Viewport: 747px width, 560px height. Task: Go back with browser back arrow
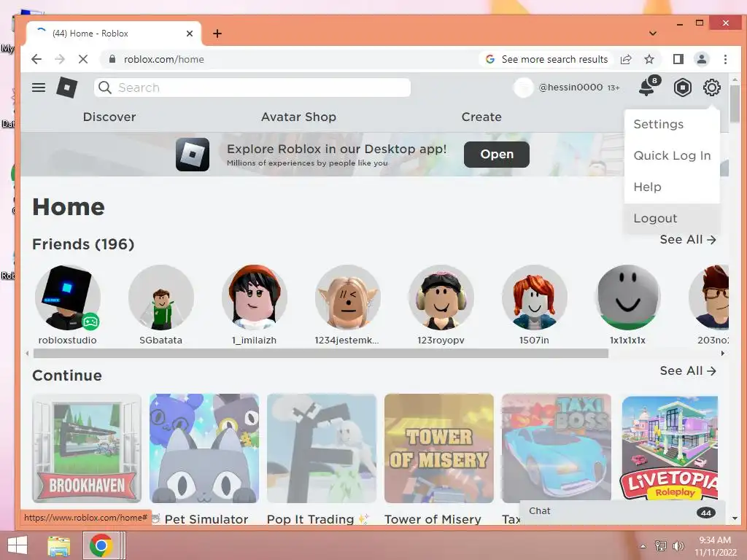[36, 59]
